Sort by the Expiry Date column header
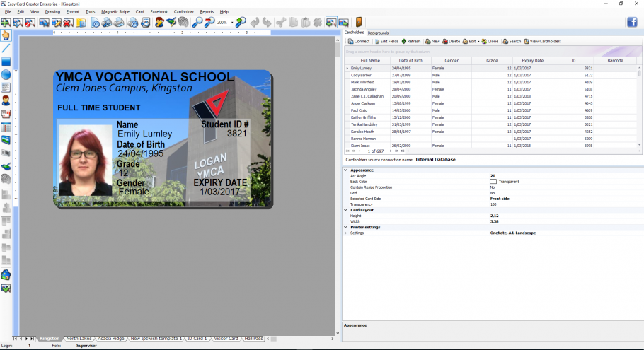644x350 pixels. click(533, 60)
